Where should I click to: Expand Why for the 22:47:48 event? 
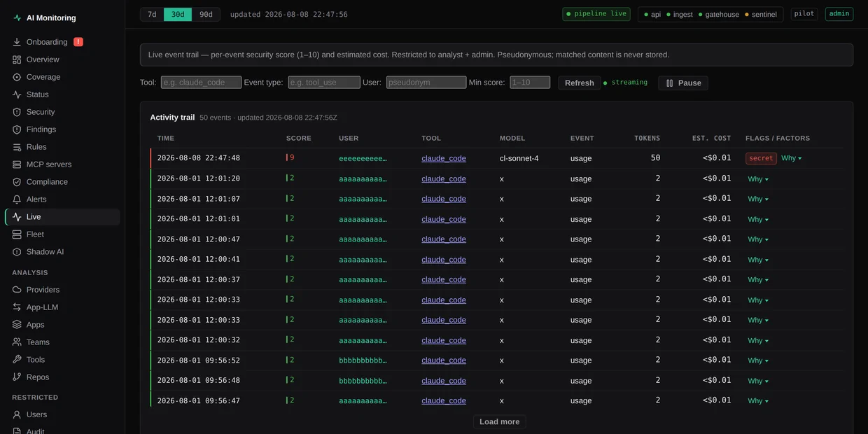[x=792, y=158]
